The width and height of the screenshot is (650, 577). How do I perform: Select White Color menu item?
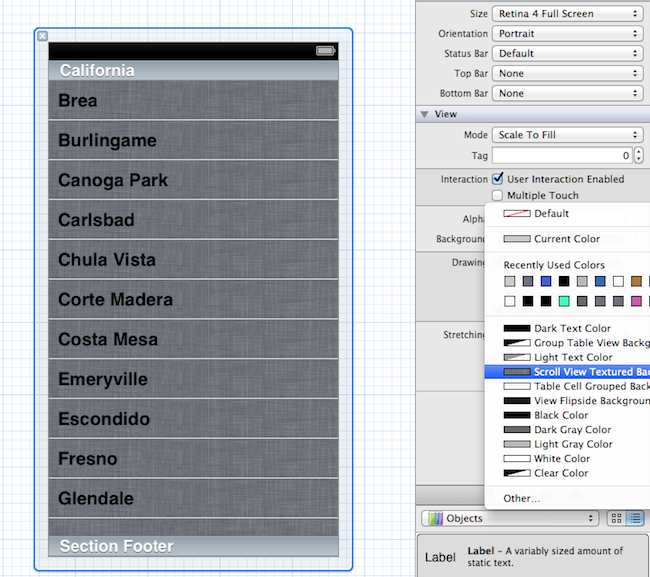567,459
